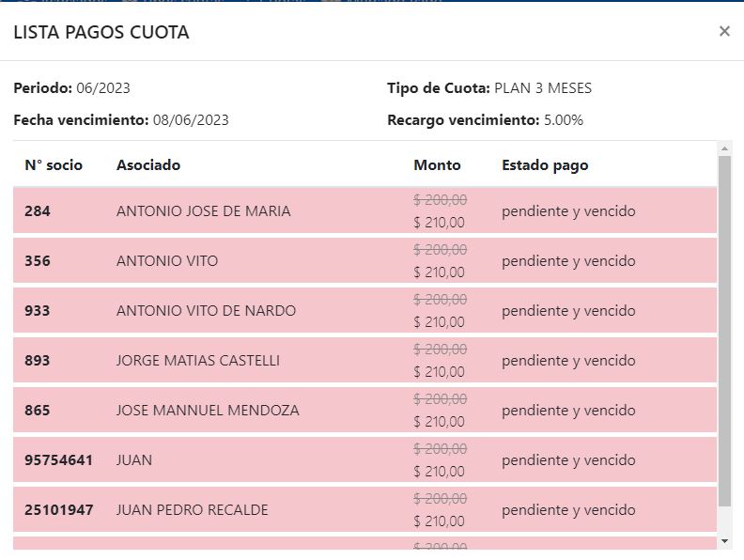
Task: Click the vertical scrollbar thumb
Action: tap(724, 329)
